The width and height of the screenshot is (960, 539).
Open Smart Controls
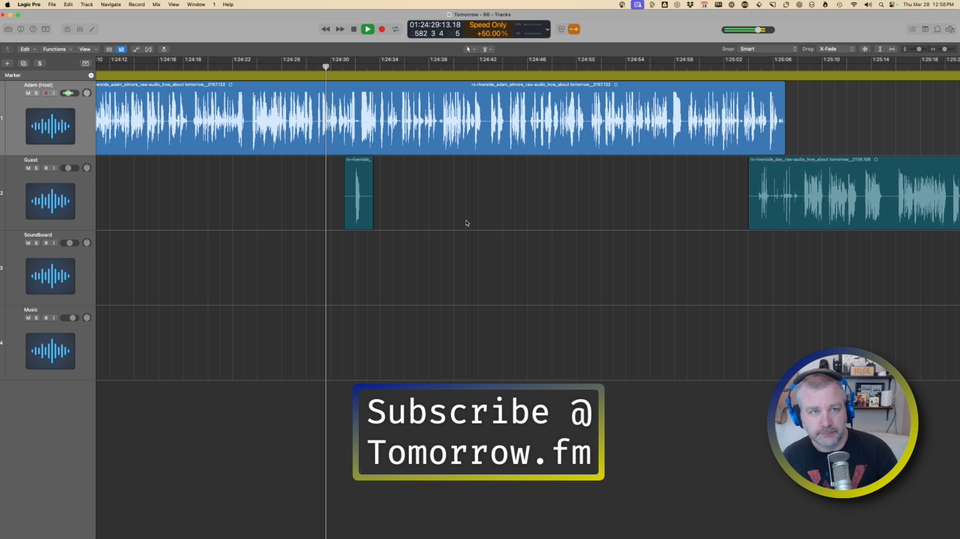67,29
